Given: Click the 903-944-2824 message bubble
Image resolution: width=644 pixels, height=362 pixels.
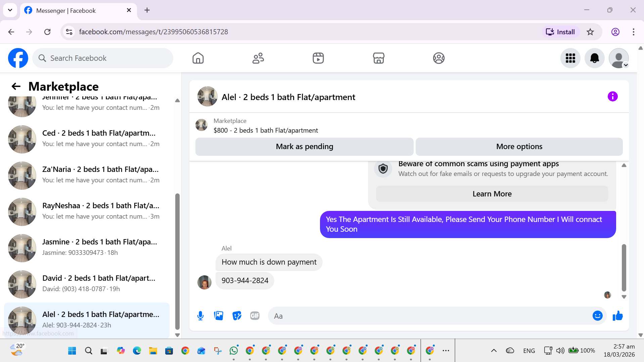Looking at the screenshot, I should click(245, 280).
